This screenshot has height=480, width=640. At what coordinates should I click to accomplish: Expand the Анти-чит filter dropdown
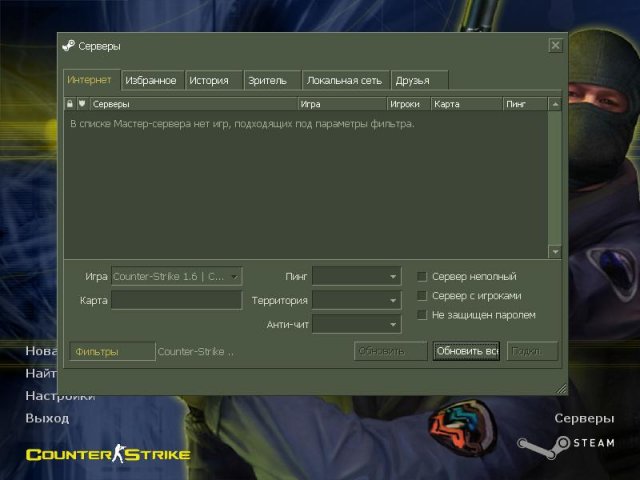[356, 324]
